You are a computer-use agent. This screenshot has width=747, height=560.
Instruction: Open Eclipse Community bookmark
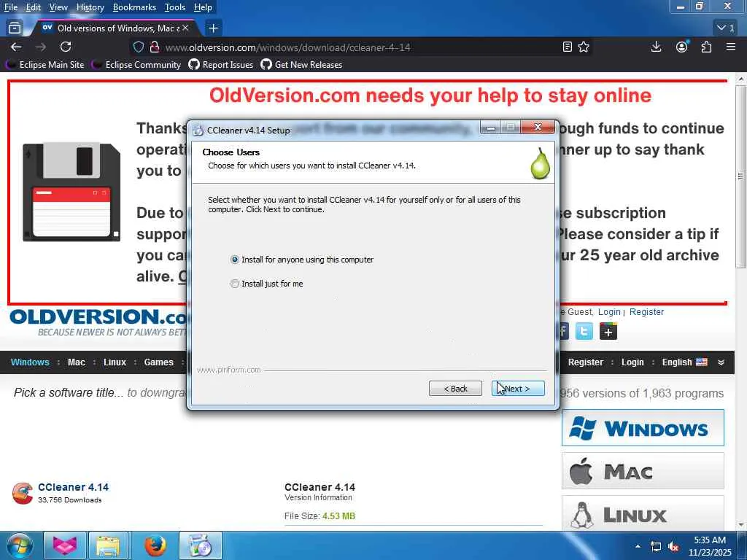click(x=137, y=65)
